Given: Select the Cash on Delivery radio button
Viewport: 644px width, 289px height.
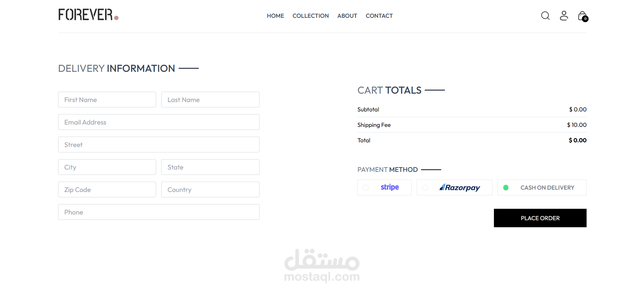Looking at the screenshot, I should pyautogui.click(x=506, y=188).
